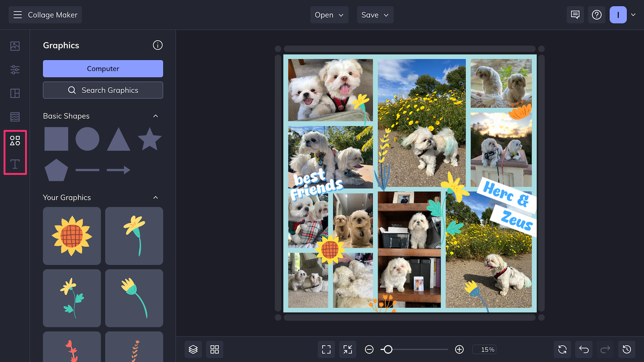Select the Adjustments tool in sidebar
Viewport: 644px width, 362px height.
[14, 69]
